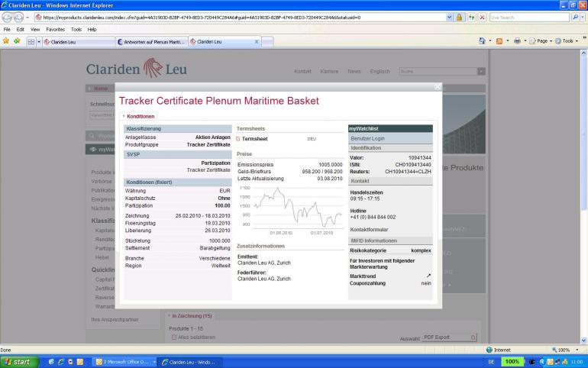Switch to the Antworten auf Plenum Mariti tab
The image size is (588, 368).
click(x=151, y=42)
